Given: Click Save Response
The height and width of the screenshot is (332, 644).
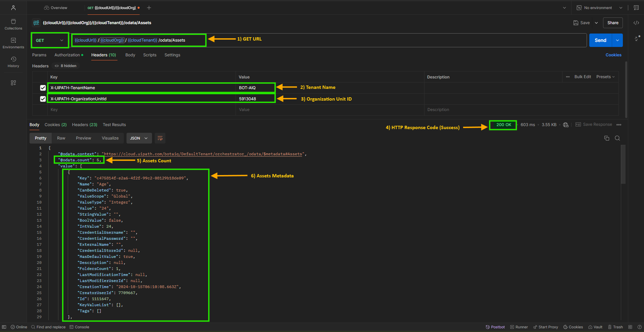Looking at the screenshot, I should (594, 125).
